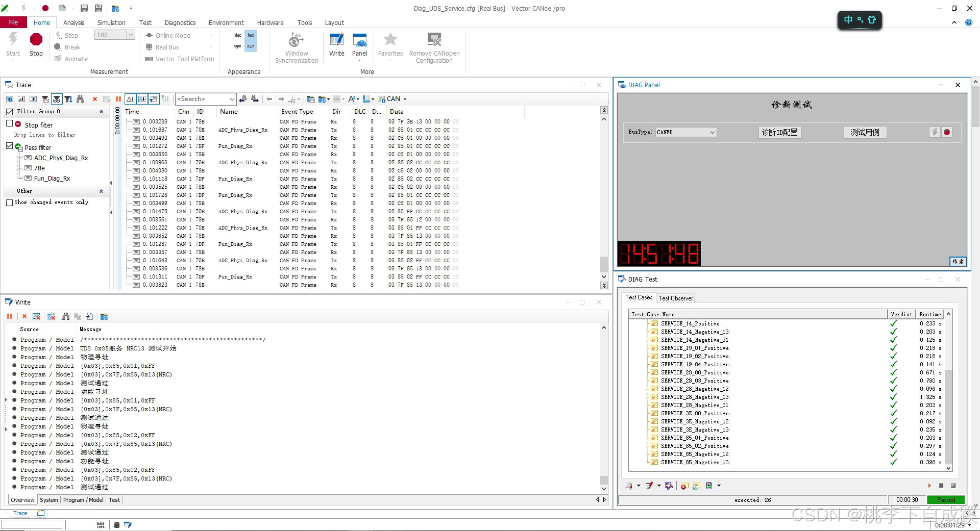The image size is (980, 531).
Task: Open Trace find binoculars tool
Action: (x=80, y=99)
